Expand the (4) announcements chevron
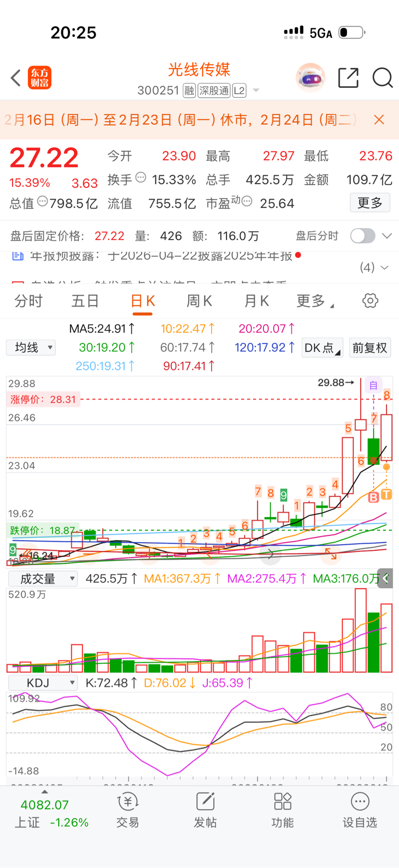399x868 pixels. coord(385,268)
